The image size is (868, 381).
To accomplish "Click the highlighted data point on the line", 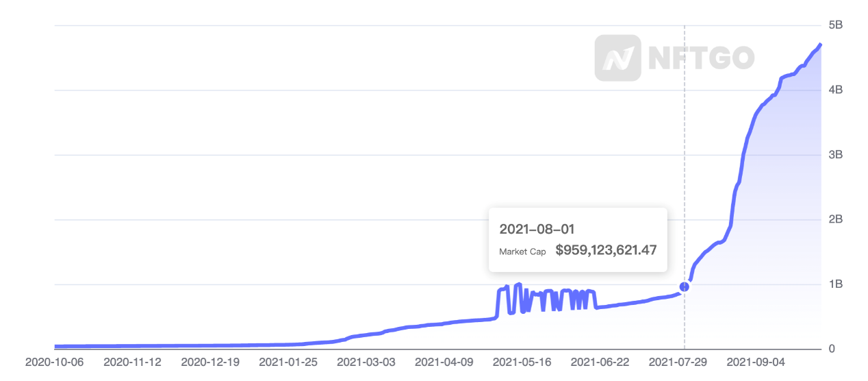I will click(x=684, y=286).
